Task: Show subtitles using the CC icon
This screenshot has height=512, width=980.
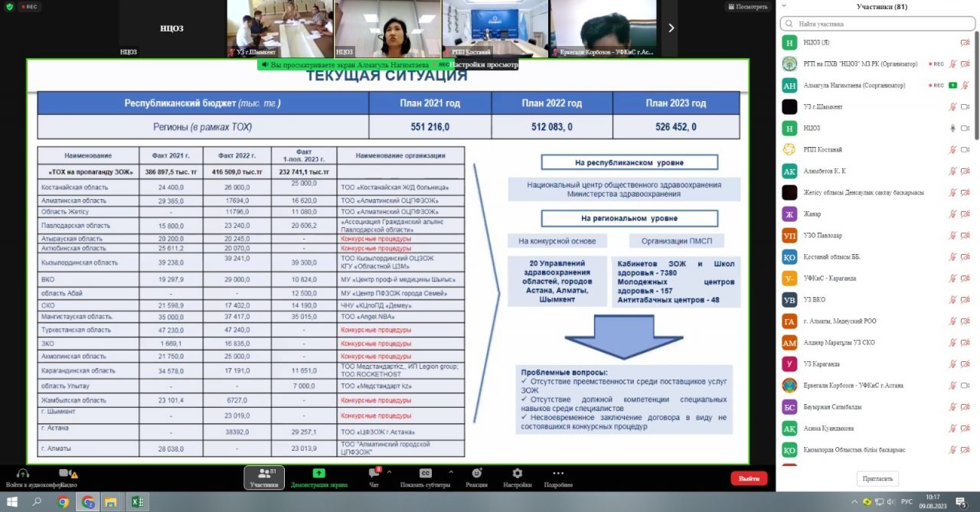Action: coord(425,474)
